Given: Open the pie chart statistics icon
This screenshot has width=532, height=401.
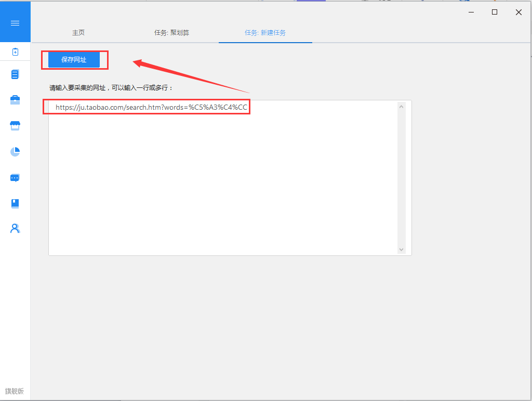Looking at the screenshot, I should point(15,151).
